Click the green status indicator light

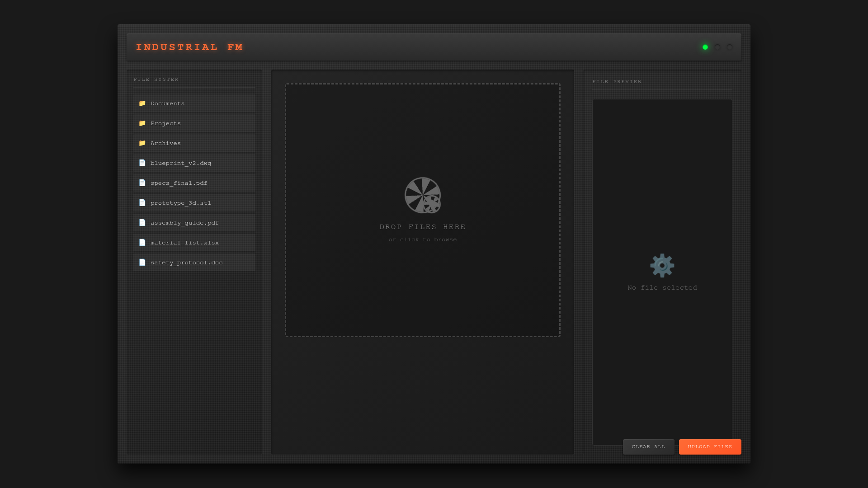705,47
